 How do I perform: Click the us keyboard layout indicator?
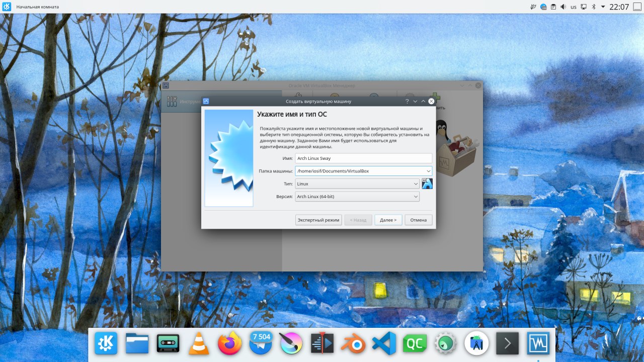point(574,7)
